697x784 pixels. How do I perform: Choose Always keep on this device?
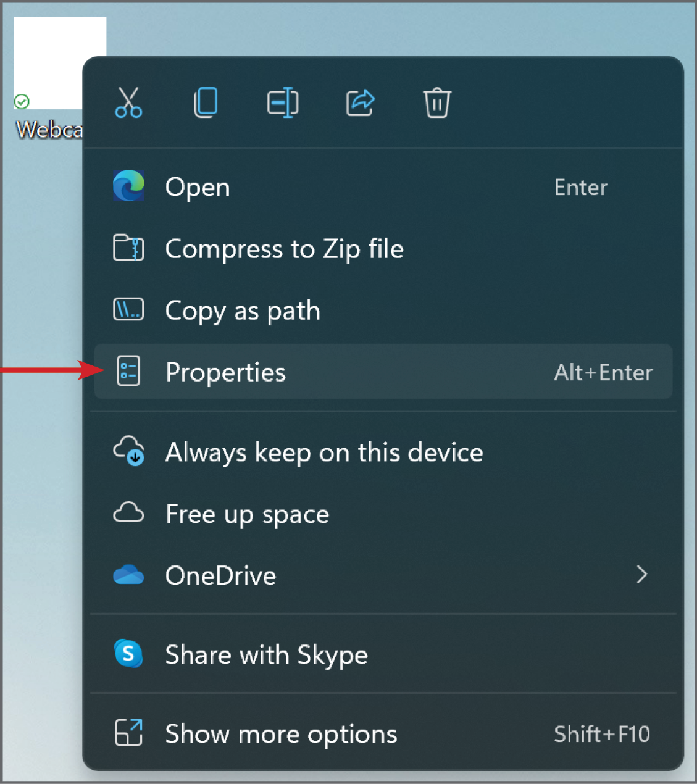(x=383, y=452)
